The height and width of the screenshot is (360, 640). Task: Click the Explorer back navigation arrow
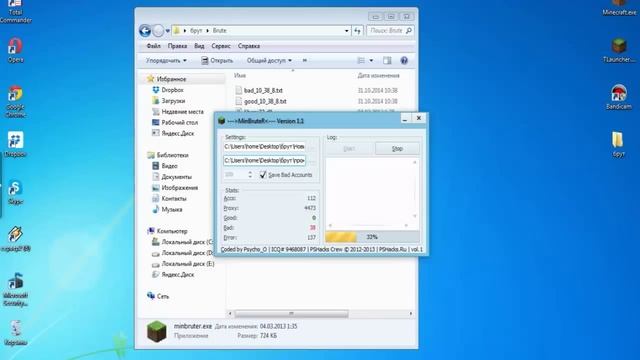[x=145, y=31]
